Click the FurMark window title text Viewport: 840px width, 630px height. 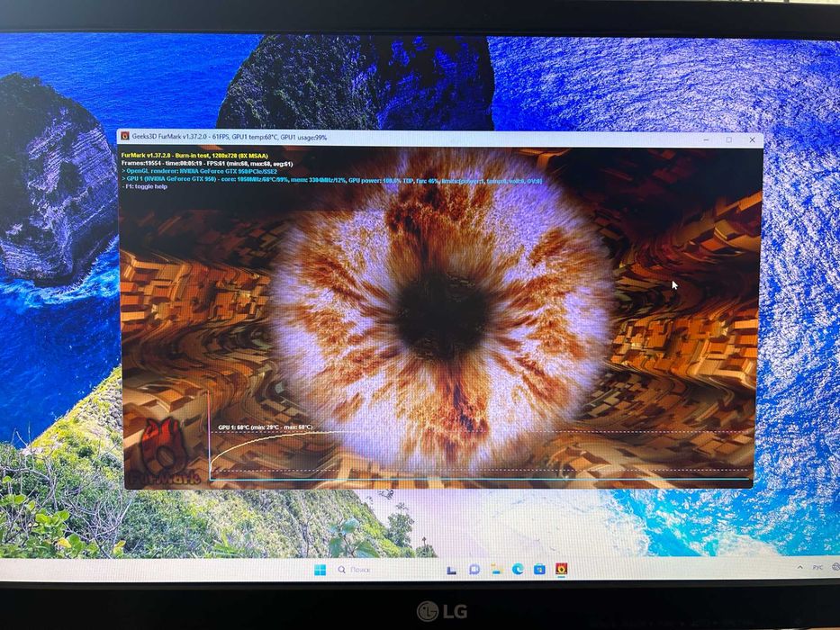[x=230, y=137]
